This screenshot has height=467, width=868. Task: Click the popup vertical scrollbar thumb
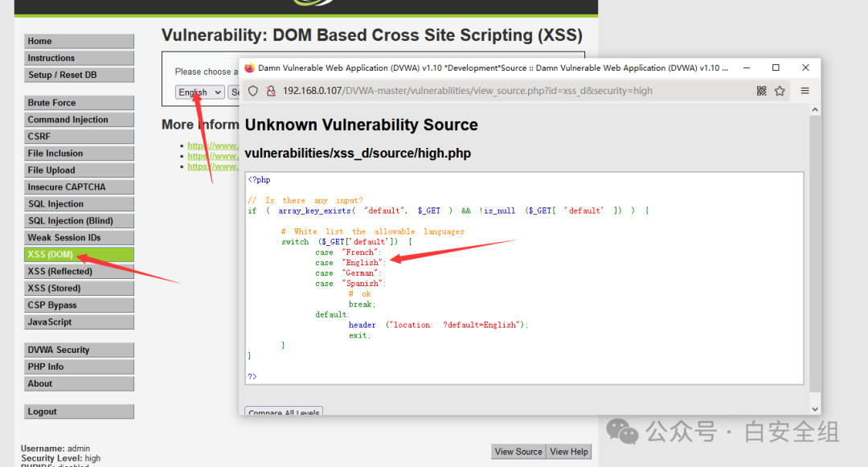tap(815, 253)
